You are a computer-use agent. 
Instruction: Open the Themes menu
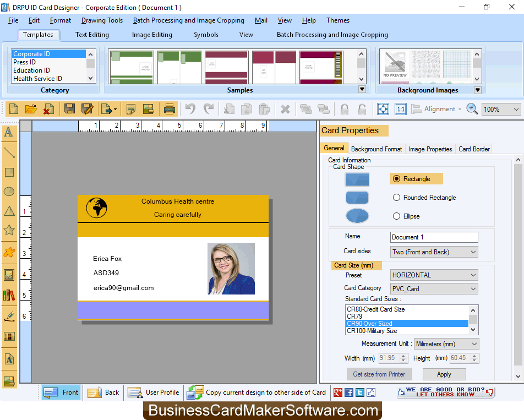point(338,20)
